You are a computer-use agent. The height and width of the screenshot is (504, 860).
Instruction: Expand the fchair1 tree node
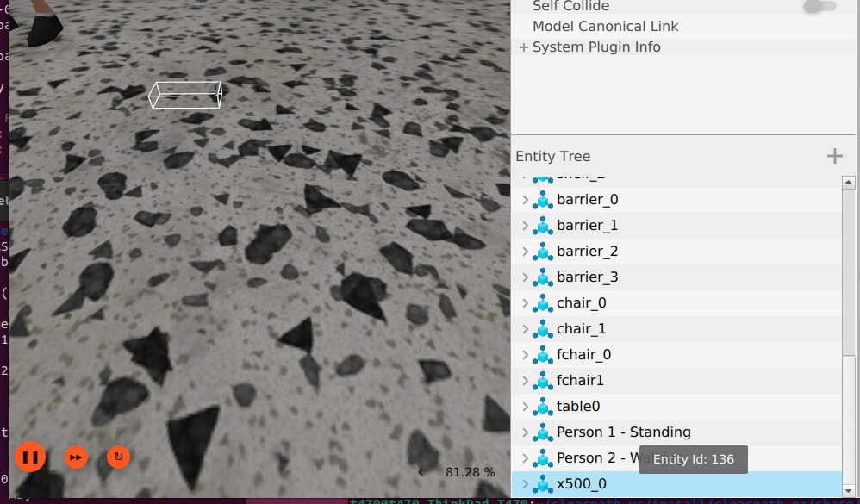coord(525,381)
